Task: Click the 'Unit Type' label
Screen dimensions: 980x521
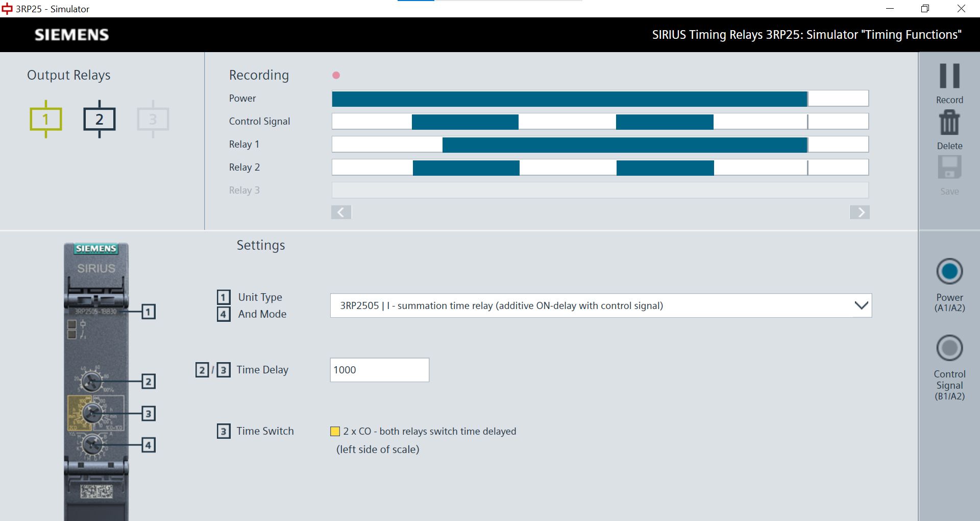Action: coord(260,297)
